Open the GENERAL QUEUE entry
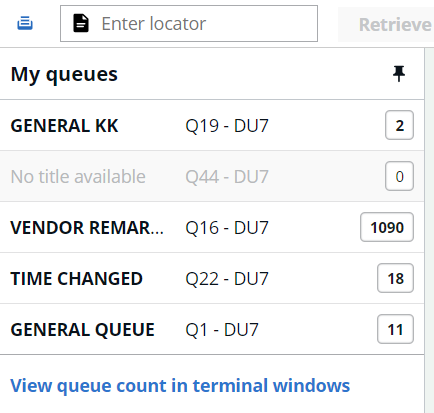Screen dimensions: 434x413 pyautogui.click(x=212, y=329)
